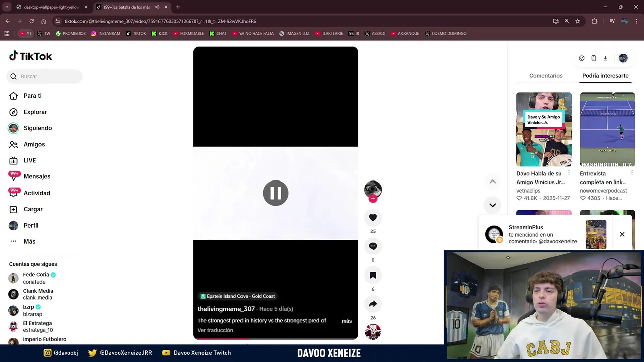644x362 pixels.
Task: Open creator avatar beside video
Action: pos(373,189)
